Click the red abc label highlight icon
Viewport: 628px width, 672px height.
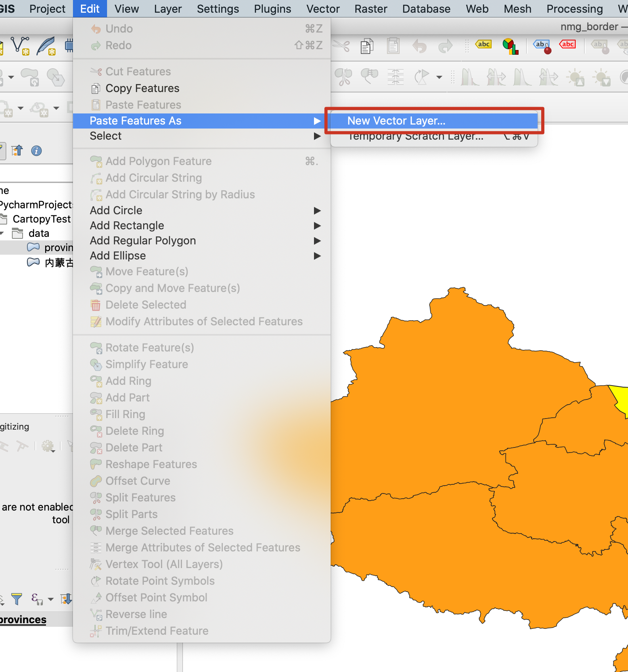(x=567, y=44)
